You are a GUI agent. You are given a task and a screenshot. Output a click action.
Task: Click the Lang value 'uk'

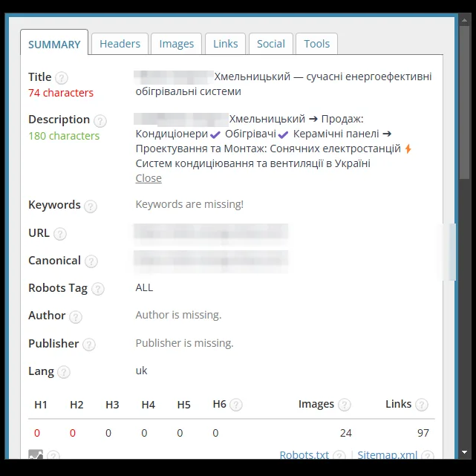click(141, 371)
